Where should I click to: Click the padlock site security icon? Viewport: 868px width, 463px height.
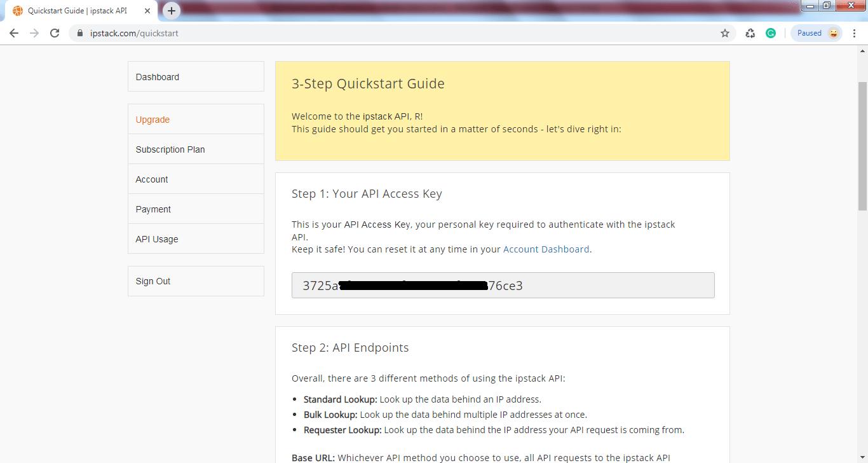click(79, 33)
